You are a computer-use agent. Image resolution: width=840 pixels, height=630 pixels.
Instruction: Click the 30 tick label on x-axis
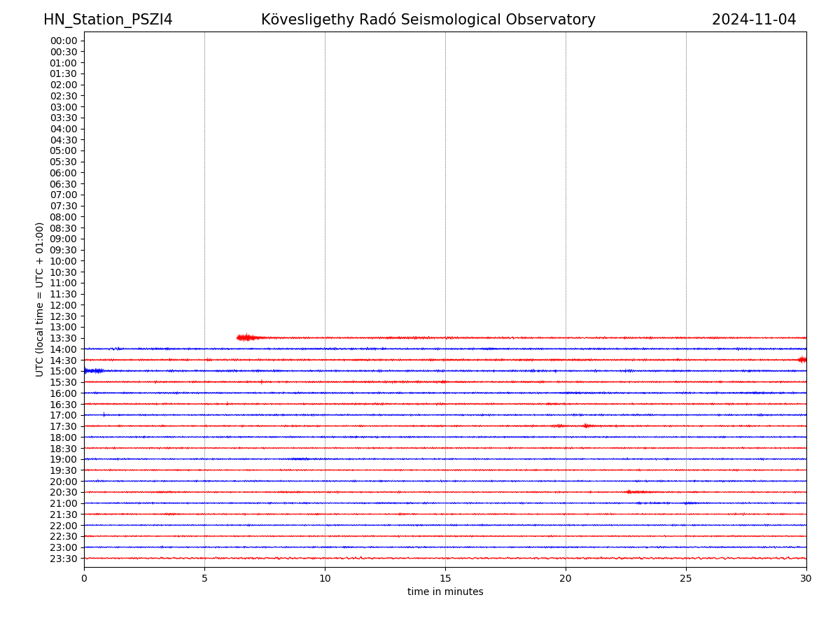click(x=806, y=579)
